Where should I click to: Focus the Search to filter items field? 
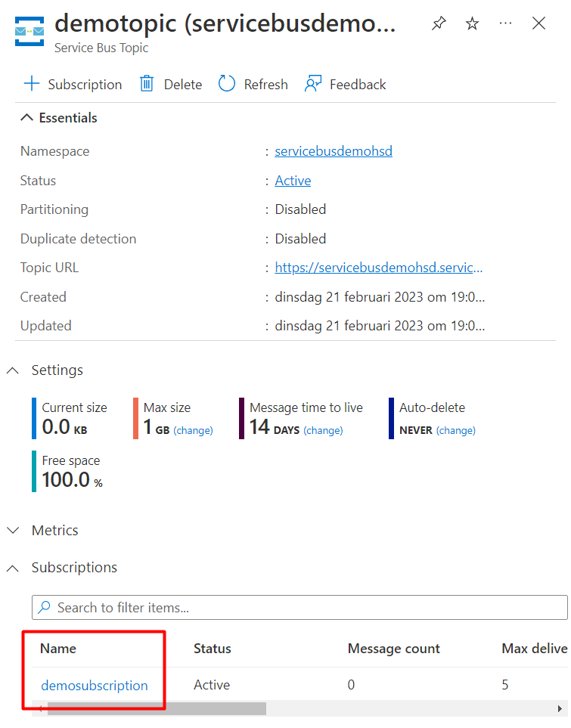(x=299, y=608)
